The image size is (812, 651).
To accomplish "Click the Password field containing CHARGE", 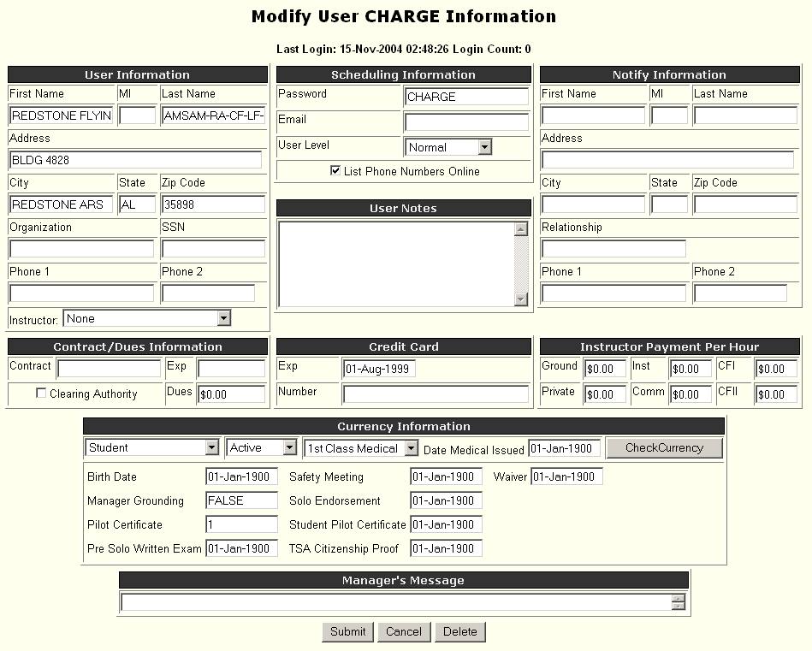I will (x=466, y=97).
